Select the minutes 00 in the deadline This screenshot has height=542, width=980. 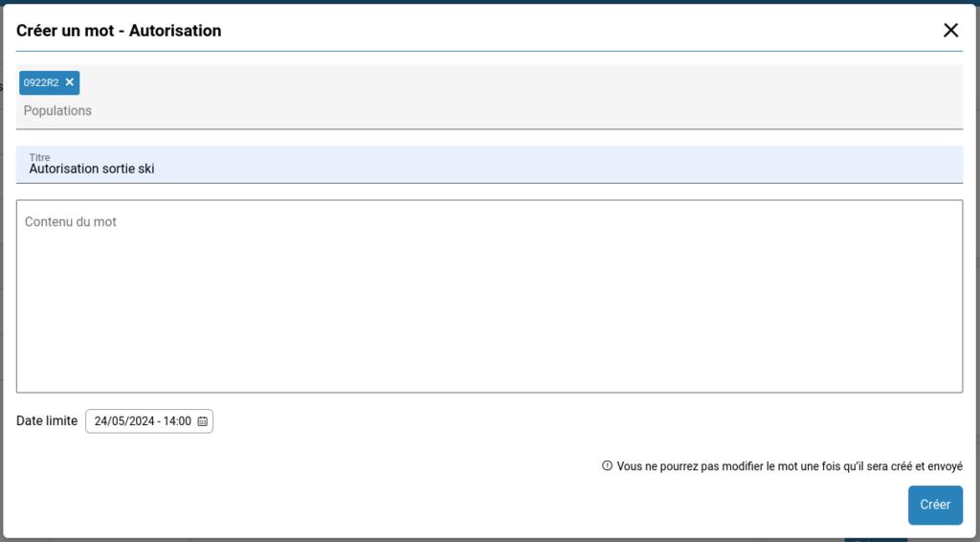point(186,421)
